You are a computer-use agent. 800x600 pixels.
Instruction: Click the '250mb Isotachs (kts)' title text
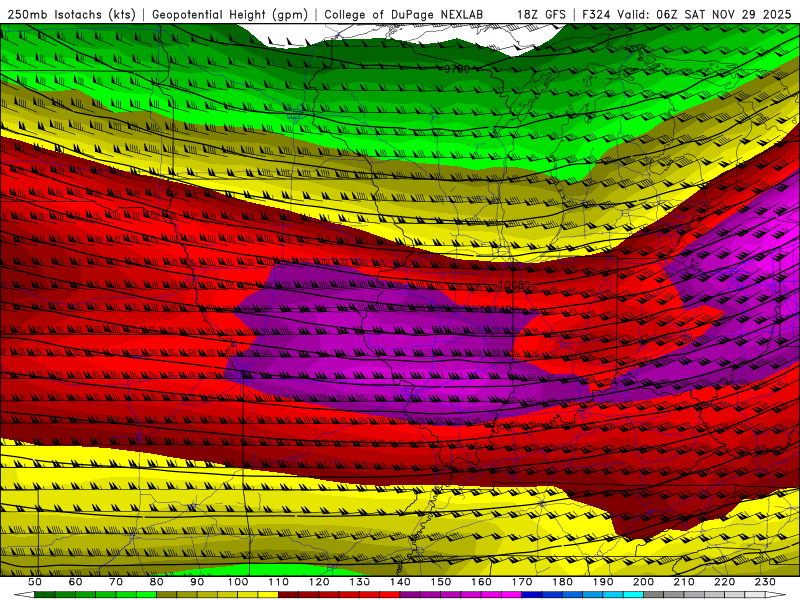71,15
